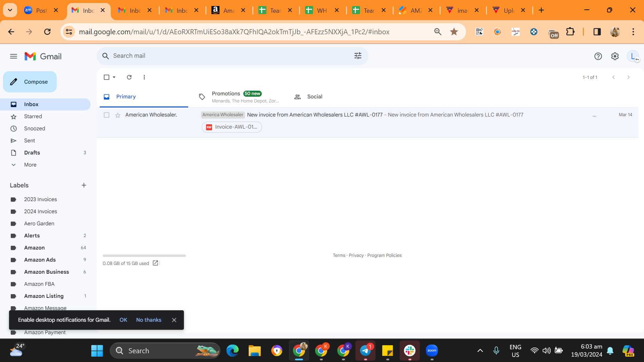Open File Explorer from the taskbar

click(x=255, y=351)
